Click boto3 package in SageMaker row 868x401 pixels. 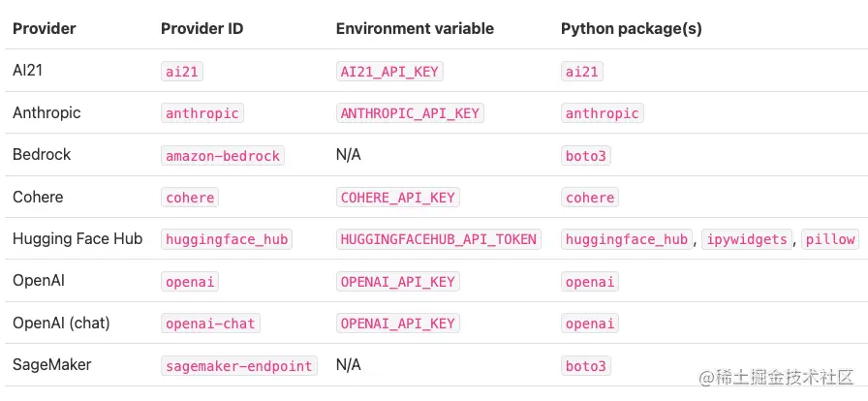pyautogui.click(x=586, y=365)
